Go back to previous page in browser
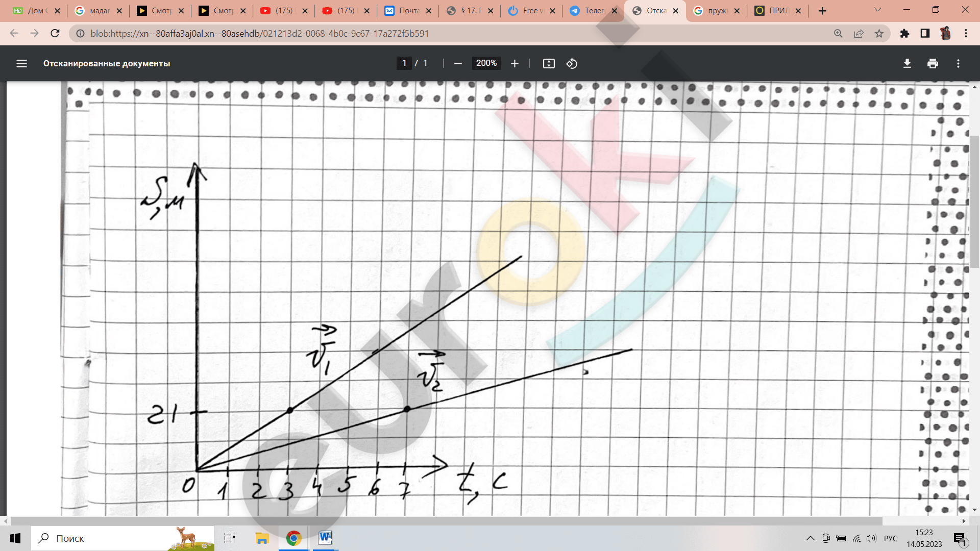Image resolution: width=980 pixels, height=551 pixels. click(x=14, y=33)
